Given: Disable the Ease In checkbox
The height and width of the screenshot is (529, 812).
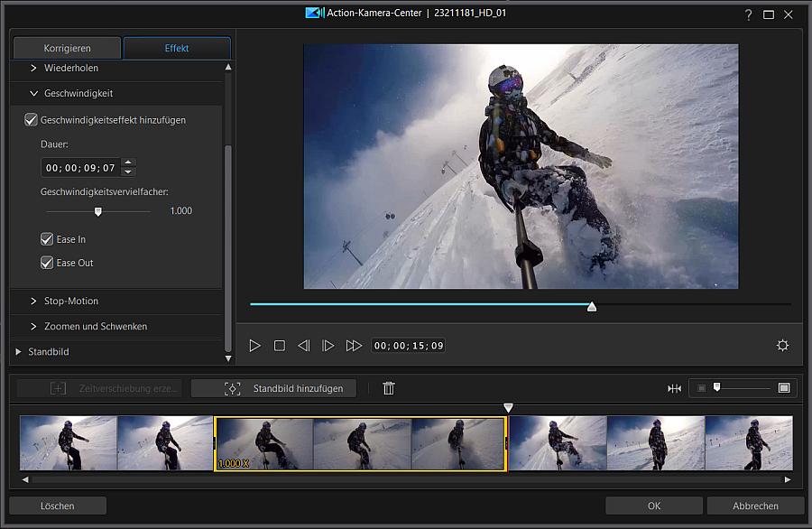Looking at the screenshot, I should point(47,239).
